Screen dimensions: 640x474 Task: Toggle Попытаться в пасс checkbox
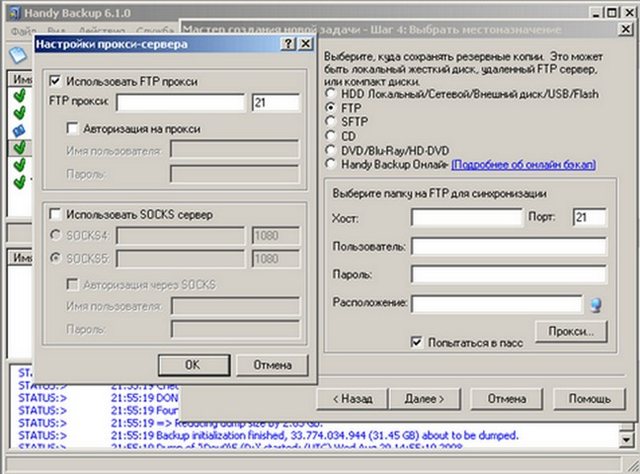pyautogui.click(x=416, y=342)
